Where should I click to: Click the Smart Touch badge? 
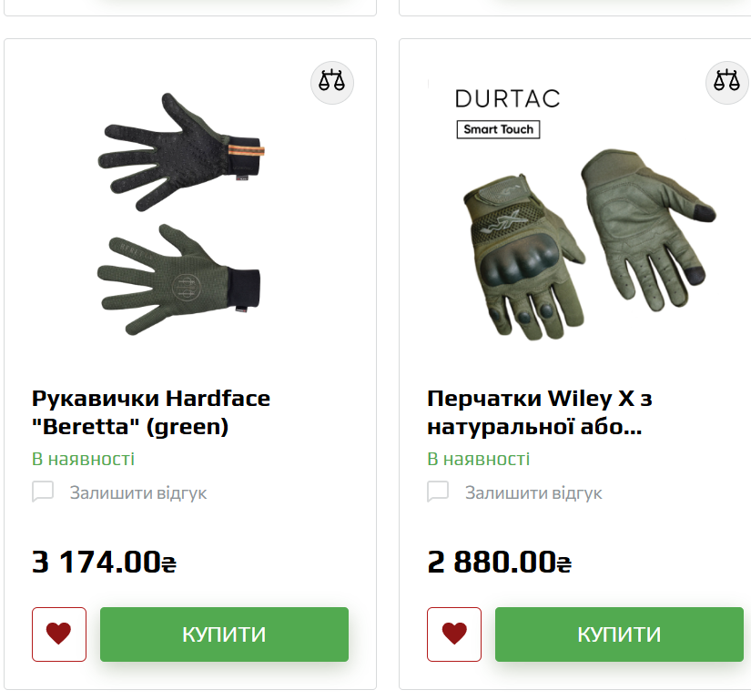point(498,129)
